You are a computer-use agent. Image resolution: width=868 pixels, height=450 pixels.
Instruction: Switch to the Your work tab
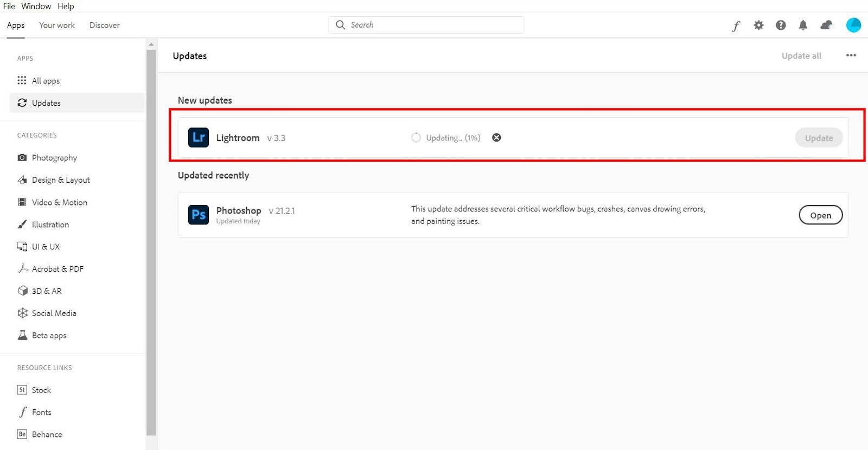57,25
